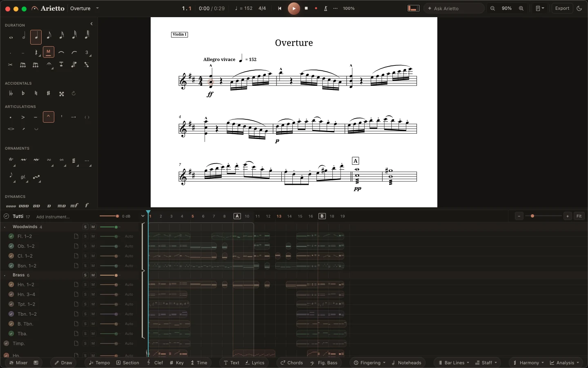Click the flat accidental icon
The height and width of the screenshot is (368, 588).
[x=23, y=93]
